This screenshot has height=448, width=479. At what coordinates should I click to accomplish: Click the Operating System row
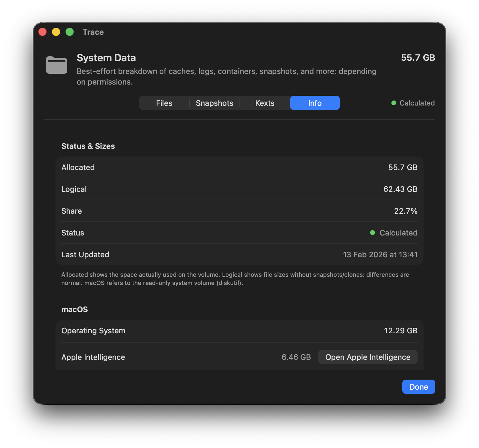pyautogui.click(x=93, y=331)
